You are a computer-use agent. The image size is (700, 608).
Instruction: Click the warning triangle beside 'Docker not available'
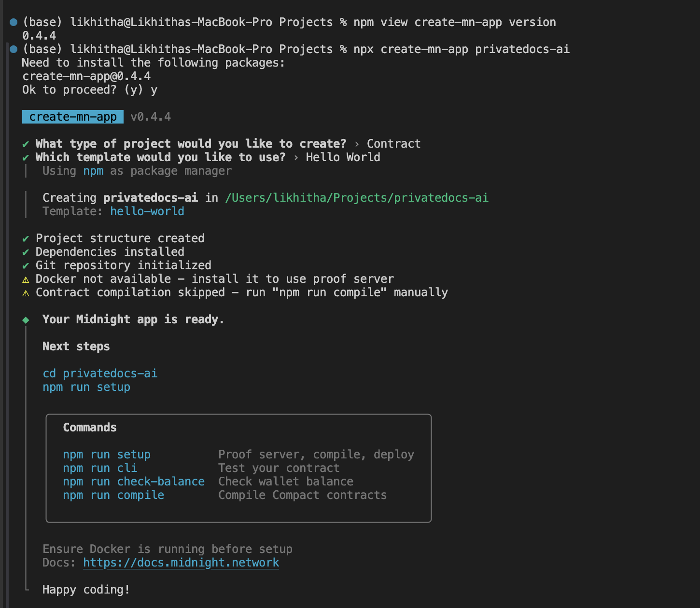click(x=26, y=279)
